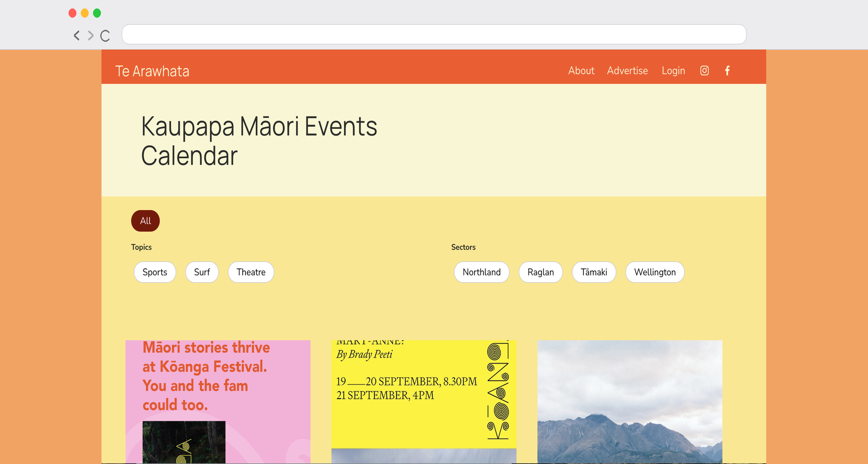Open the yellow Brady Peeti event card

pyautogui.click(x=424, y=402)
